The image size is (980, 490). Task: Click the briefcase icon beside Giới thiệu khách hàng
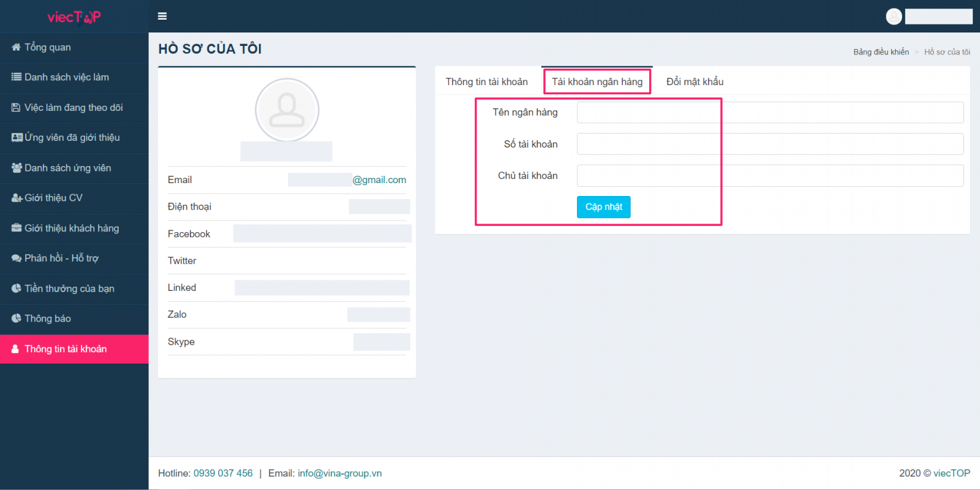(x=17, y=228)
